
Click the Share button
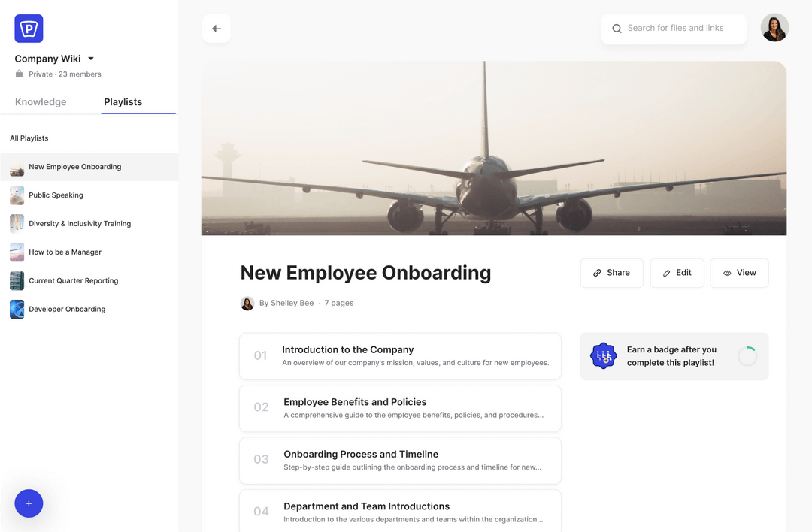click(611, 273)
